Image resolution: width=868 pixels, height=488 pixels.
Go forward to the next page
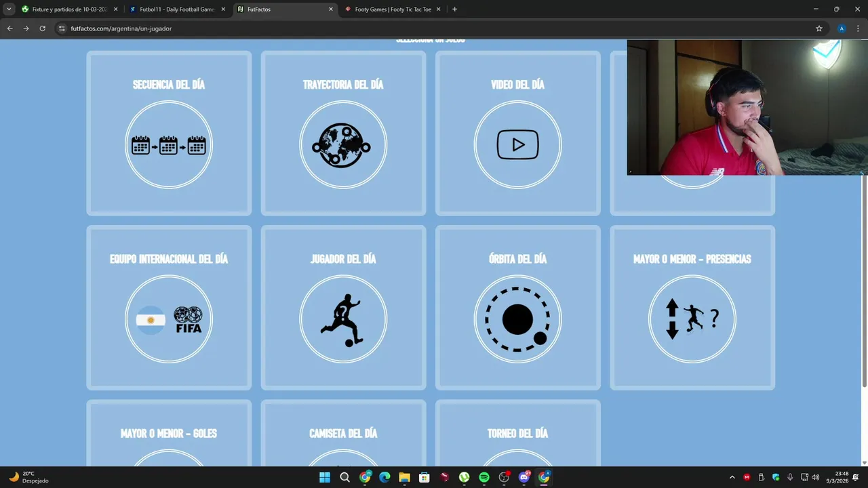pyautogui.click(x=26, y=28)
